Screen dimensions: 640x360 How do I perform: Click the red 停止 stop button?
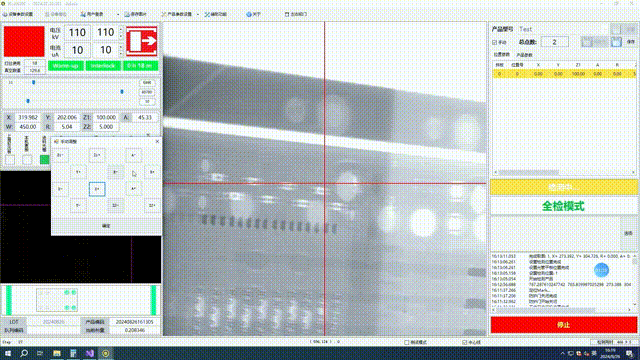pyautogui.click(x=563, y=325)
